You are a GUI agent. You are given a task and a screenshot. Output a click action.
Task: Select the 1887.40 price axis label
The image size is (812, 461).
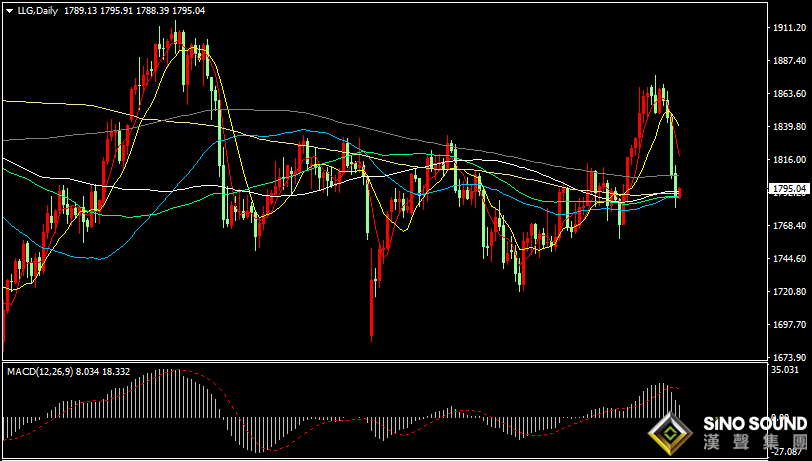790,61
